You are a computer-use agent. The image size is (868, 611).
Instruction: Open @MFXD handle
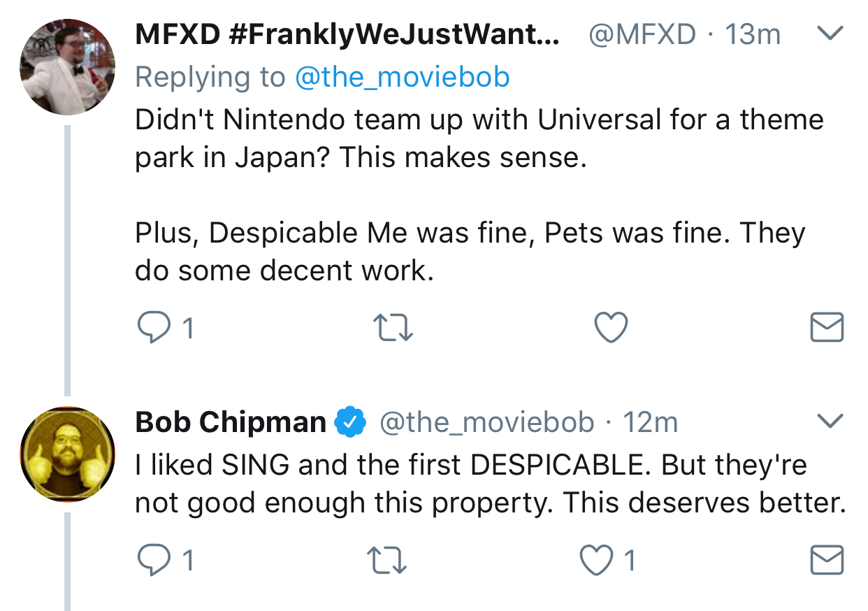[643, 34]
